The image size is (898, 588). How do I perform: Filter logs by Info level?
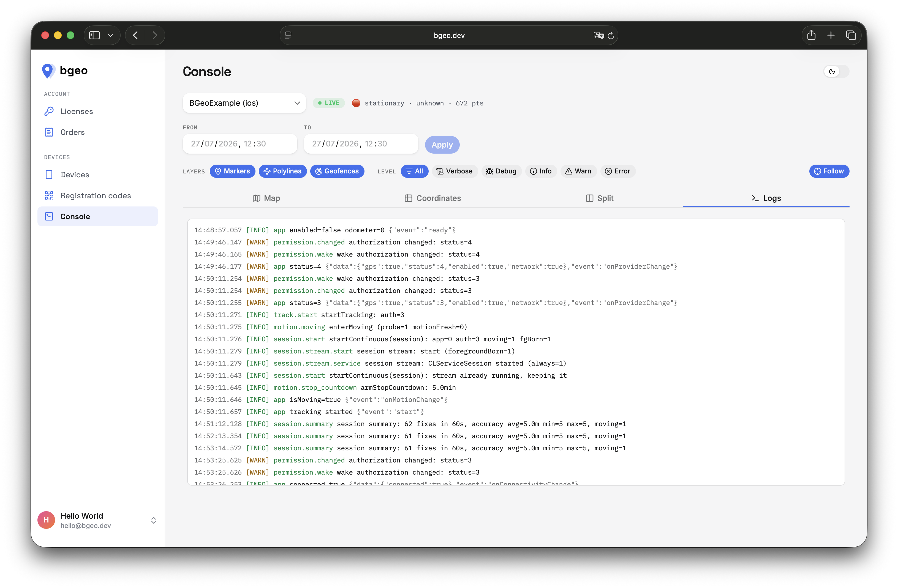coord(541,171)
